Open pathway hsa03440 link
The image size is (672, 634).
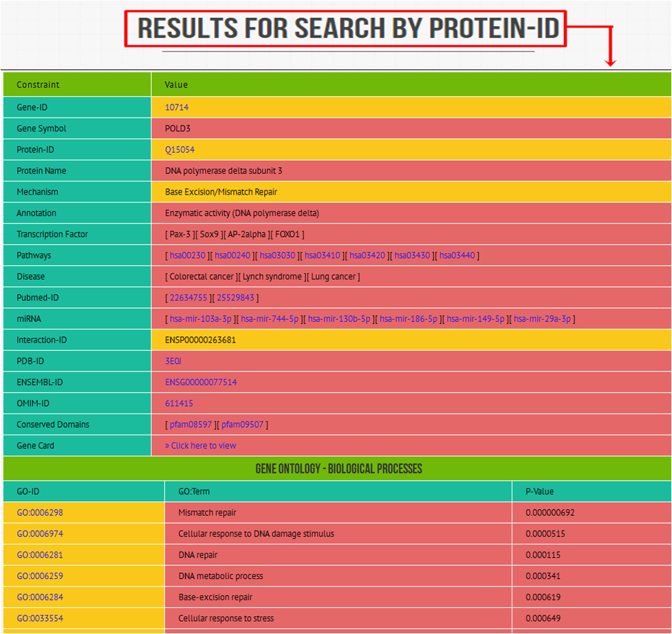coord(457,255)
